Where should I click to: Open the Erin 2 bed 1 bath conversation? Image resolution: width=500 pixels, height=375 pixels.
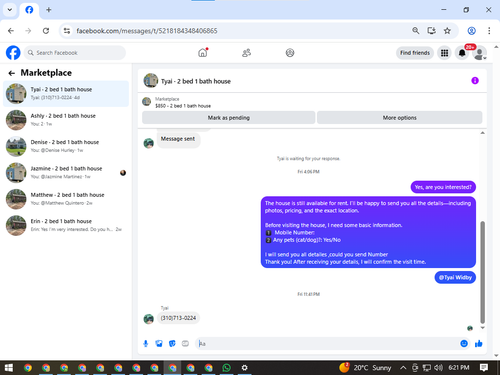tap(66, 225)
